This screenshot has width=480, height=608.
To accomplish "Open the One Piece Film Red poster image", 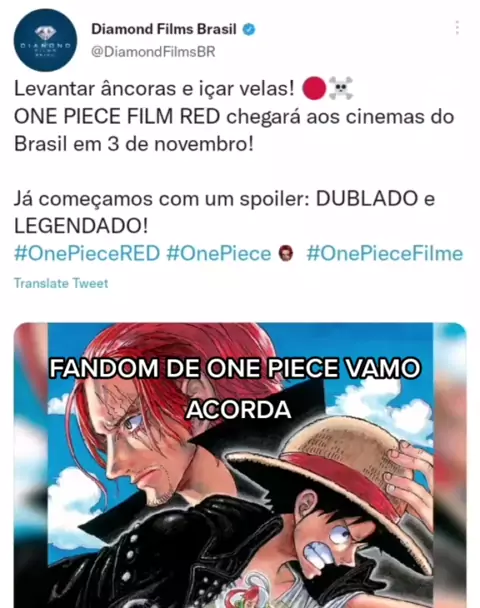I will (x=240, y=465).
